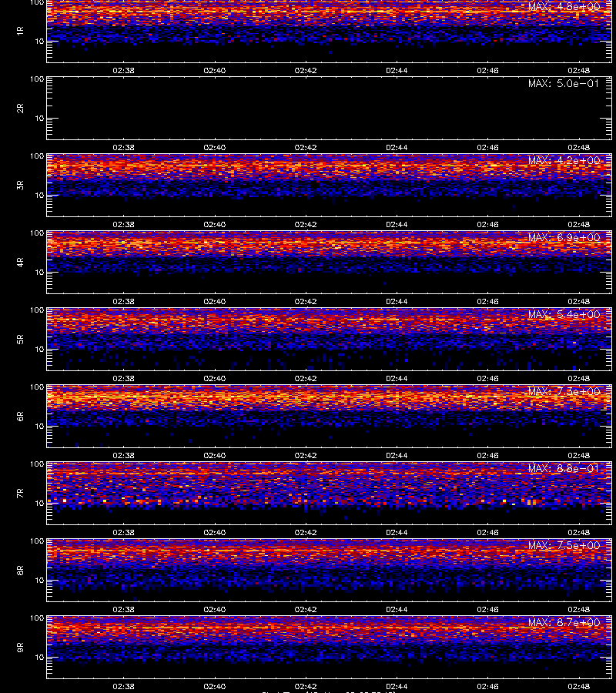
Task: Click 02:42 time label below 3R panel
Action: pyautogui.click(x=306, y=224)
